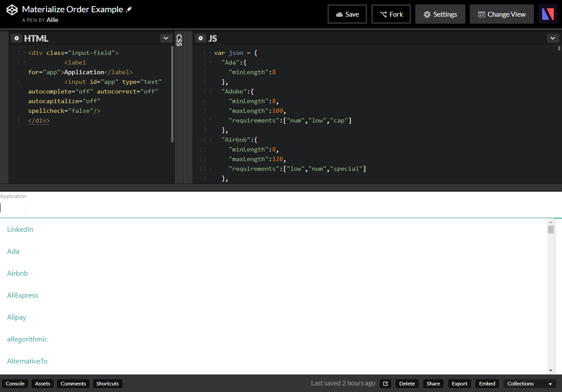Visit Allie's profile link
Screen dimensions: 562x392
[x=52, y=19]
